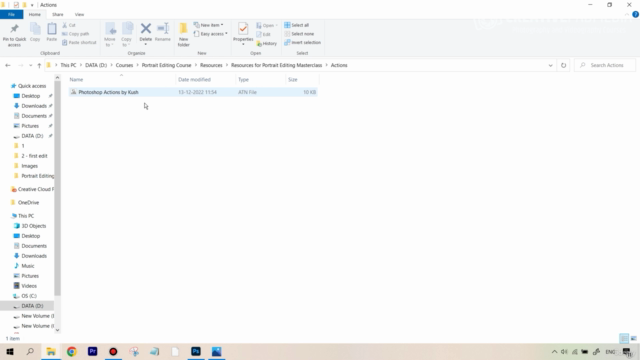Create a New folder from the ribbon
This screenshot has width=640, height=360.
coord(183,35)
